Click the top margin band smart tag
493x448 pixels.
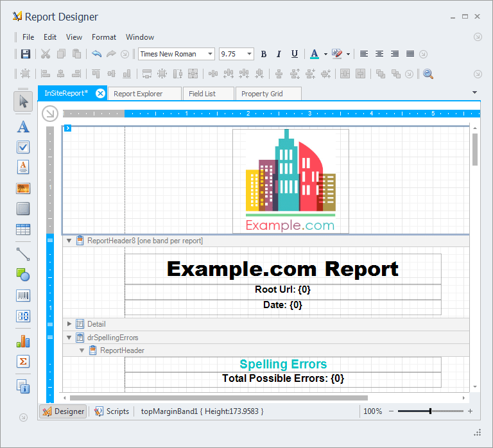(x=67, y=128)
